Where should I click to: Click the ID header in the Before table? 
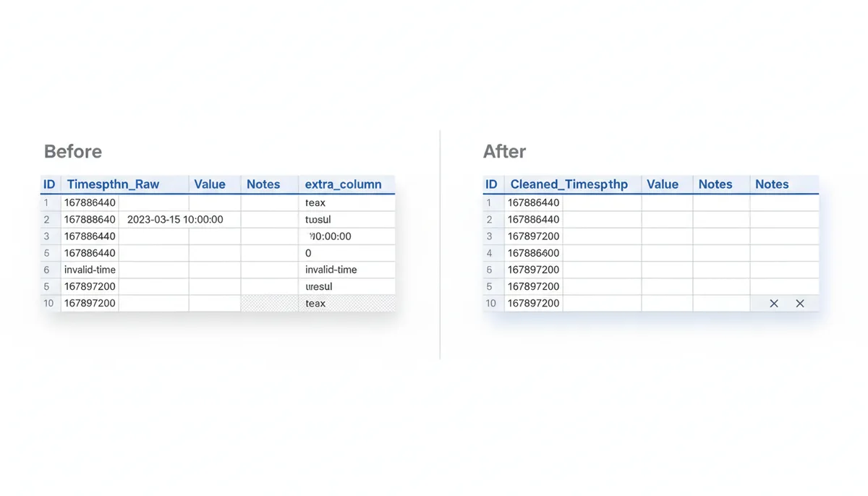click(48, 184)
